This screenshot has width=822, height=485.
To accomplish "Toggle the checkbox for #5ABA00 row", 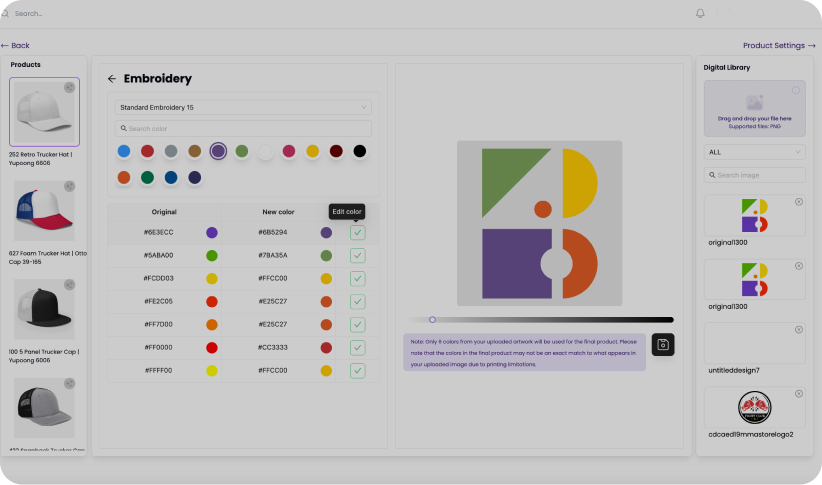I will pyautogui.click(x=357, y=256).
